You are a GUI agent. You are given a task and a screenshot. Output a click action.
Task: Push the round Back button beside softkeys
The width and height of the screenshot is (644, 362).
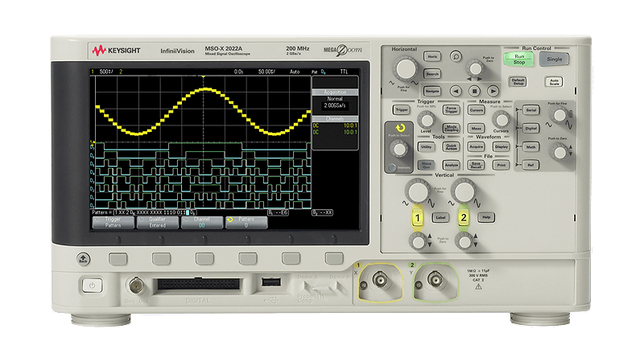pos(84,258)
